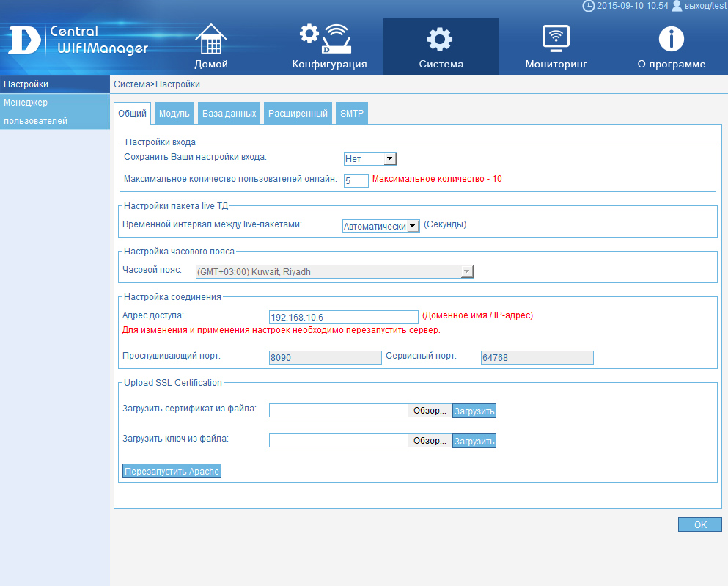Switch to the Модуль tab
728x586 pixels.
coord(174,114)
